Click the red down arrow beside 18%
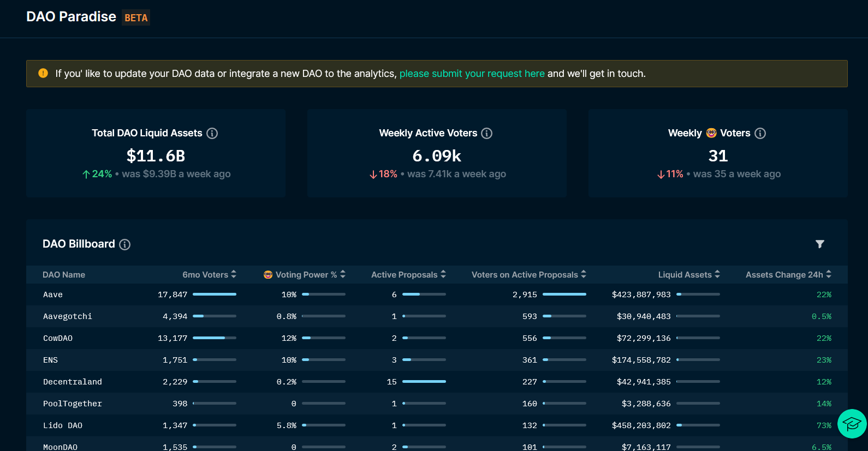This screenshot has height=451, width=868. tap(373, 175)
